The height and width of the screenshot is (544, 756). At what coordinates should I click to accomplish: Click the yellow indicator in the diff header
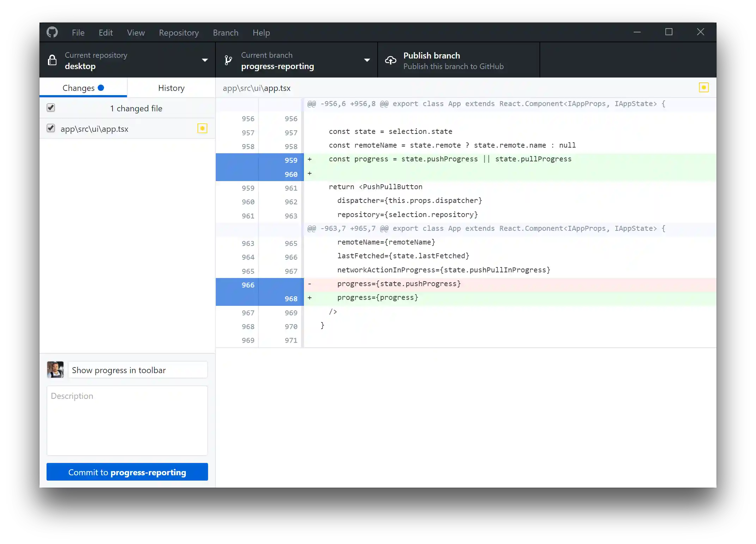click(704, 87)
